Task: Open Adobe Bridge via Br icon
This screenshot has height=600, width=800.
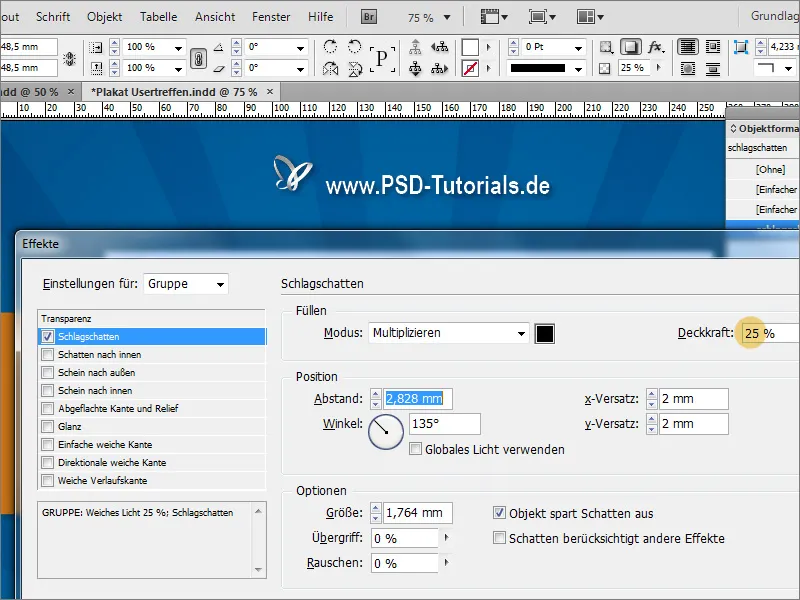Action: (368, 17)
